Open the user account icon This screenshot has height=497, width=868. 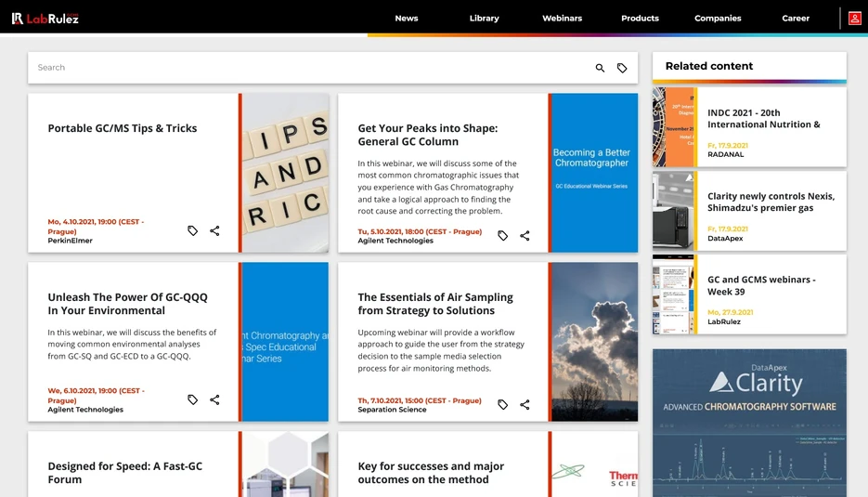click(x=854, y=19)
